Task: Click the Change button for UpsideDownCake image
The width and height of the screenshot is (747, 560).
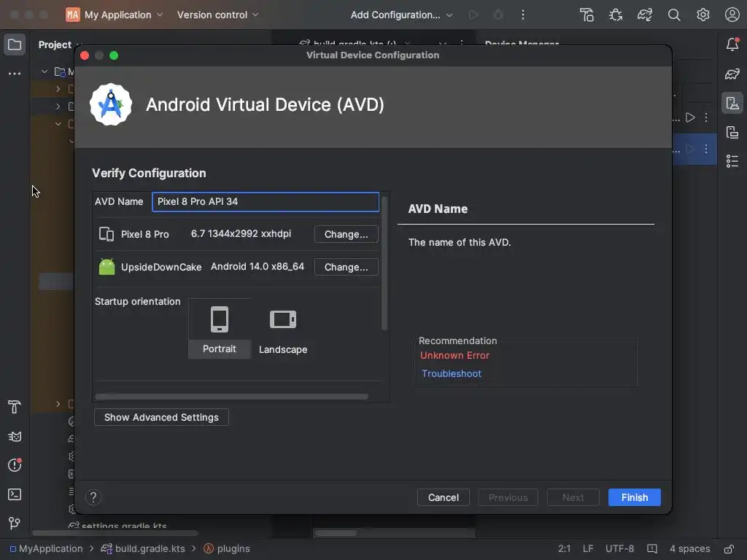Action: 347,267
